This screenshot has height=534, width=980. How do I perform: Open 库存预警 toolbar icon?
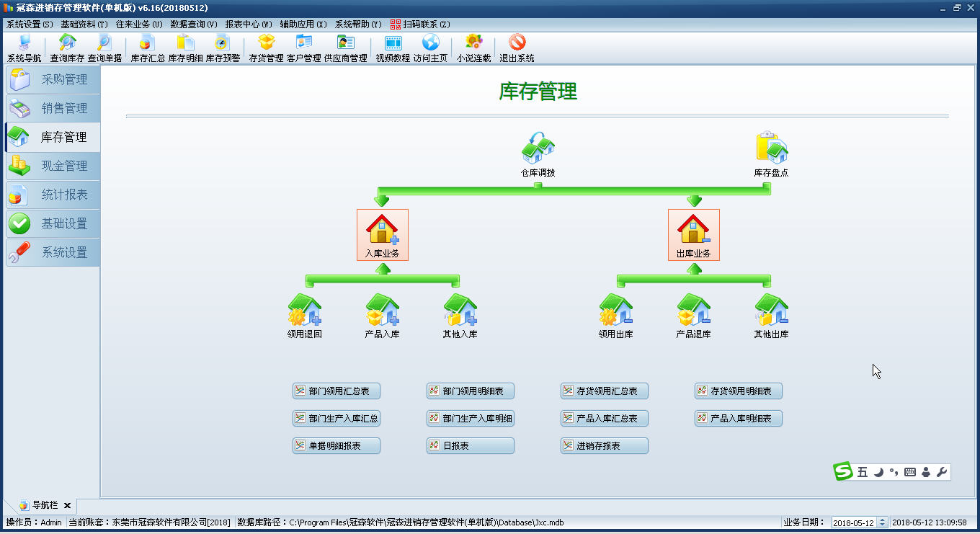click(x=223, y=48)
